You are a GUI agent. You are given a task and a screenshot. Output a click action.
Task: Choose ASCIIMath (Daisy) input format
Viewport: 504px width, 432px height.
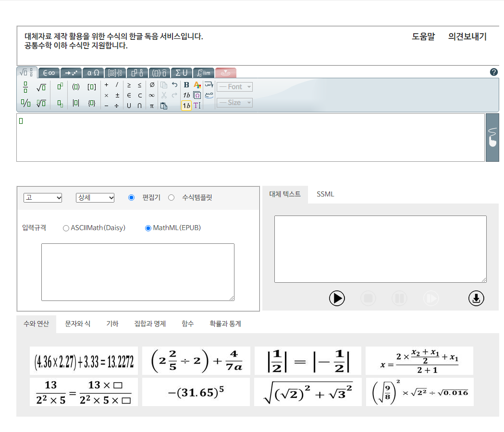pyautogui.click(x=66, y=228)
